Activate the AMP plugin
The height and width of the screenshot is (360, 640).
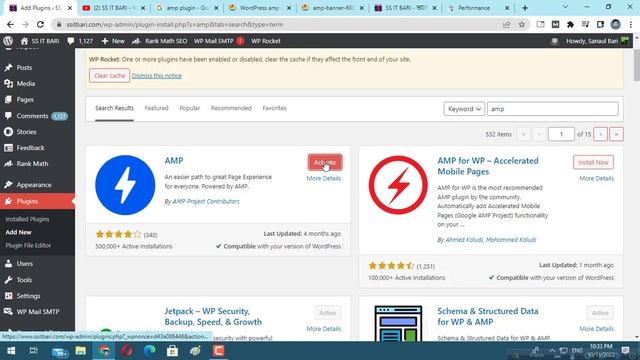[325, 162]
